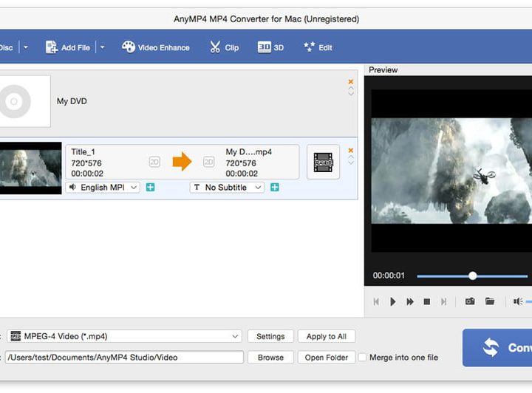Add an audio track with plus icon
This screenshot has width=532, height=393.
[x=150, y=187]
